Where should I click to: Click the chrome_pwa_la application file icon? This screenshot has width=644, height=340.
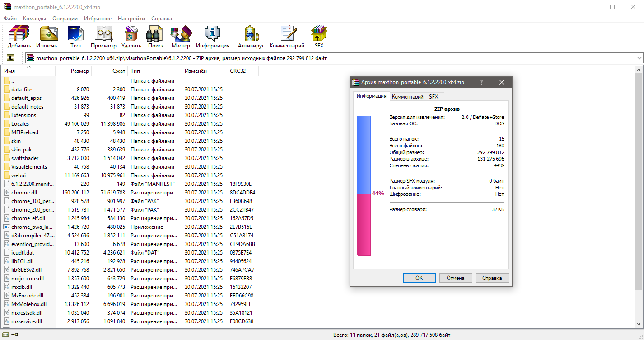7,227
